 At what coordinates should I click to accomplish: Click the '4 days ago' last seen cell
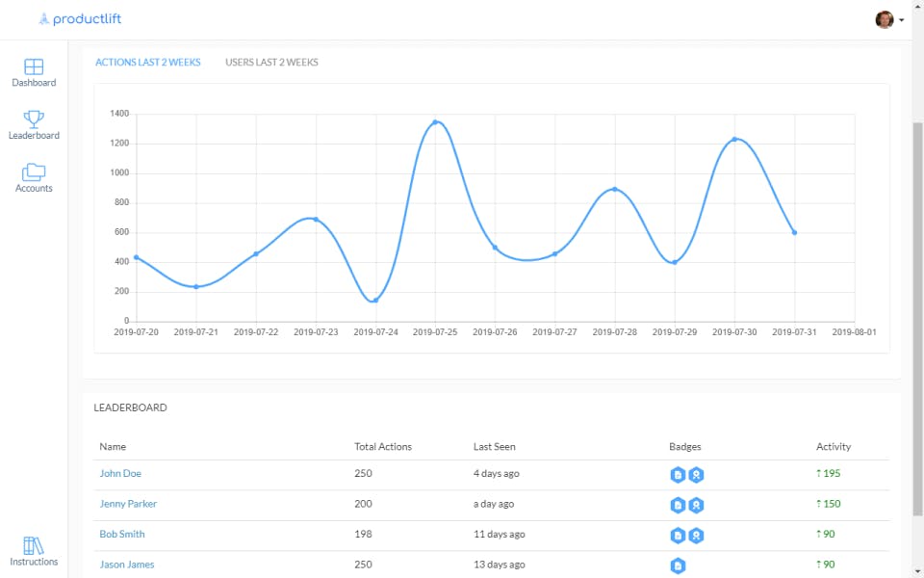point(497,473)
